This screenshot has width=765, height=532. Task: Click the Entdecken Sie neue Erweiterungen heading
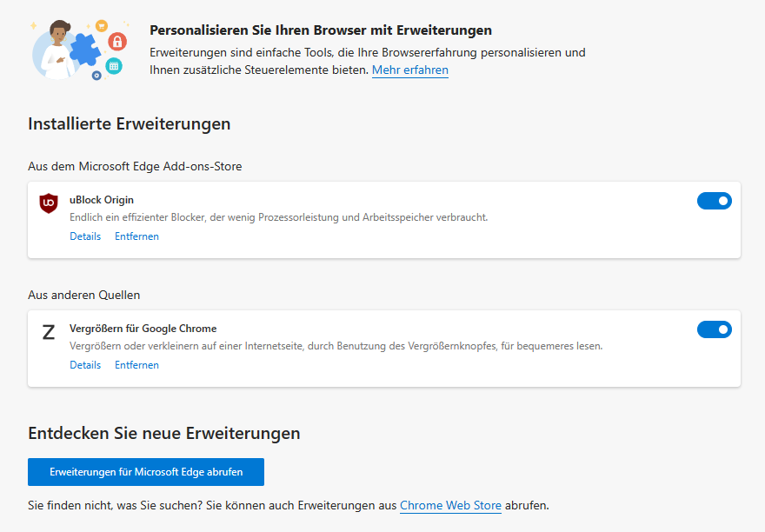[x=163, y=433]
